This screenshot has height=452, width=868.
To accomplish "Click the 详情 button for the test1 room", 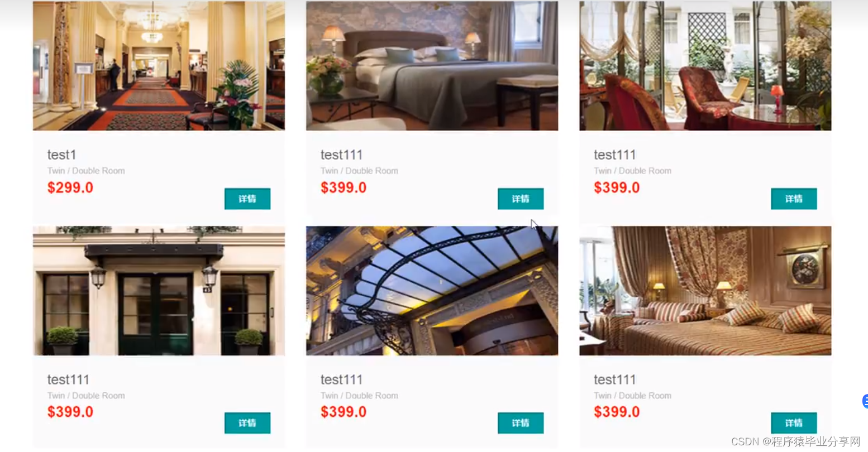I will click(x=247, y=199).
